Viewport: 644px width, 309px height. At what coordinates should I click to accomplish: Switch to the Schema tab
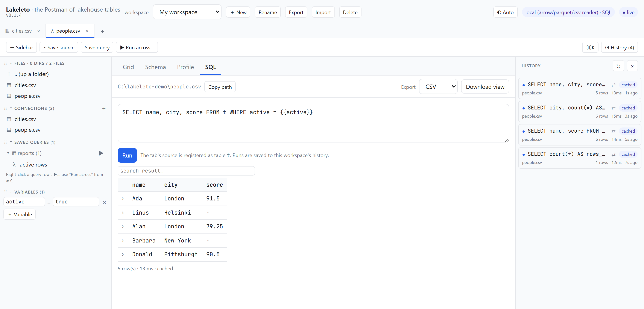click(x=155, y=67)
